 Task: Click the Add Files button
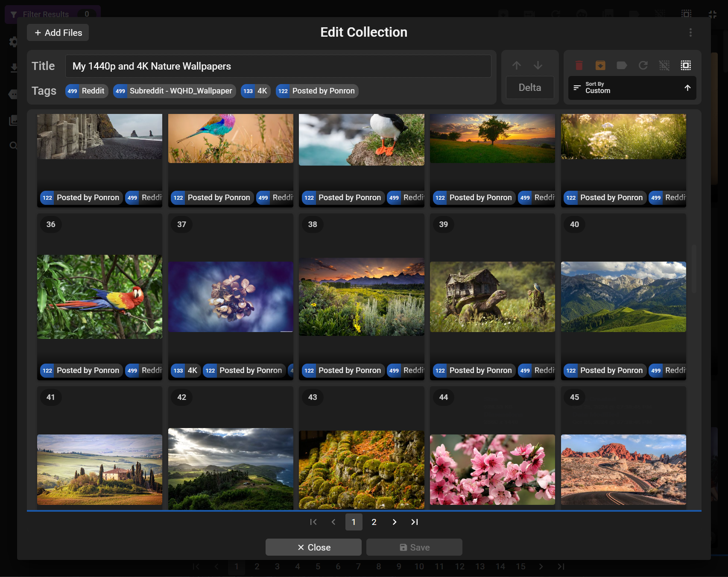tap(58, 32)
